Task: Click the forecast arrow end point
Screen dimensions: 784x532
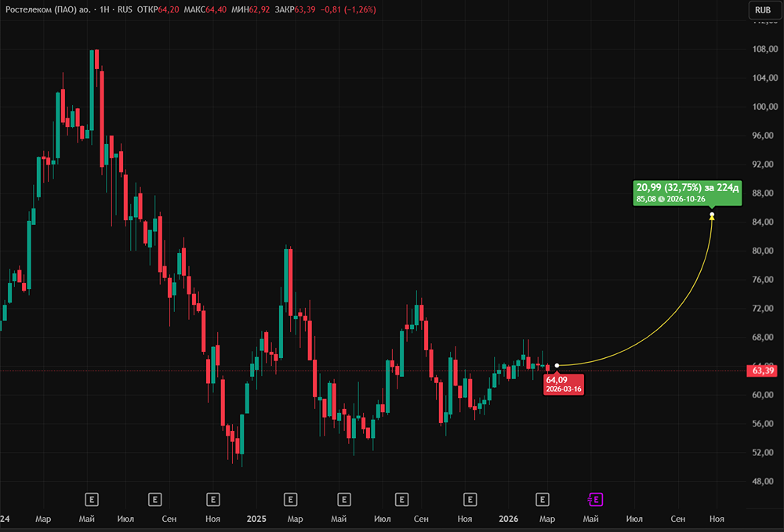Action: [712, 215]
